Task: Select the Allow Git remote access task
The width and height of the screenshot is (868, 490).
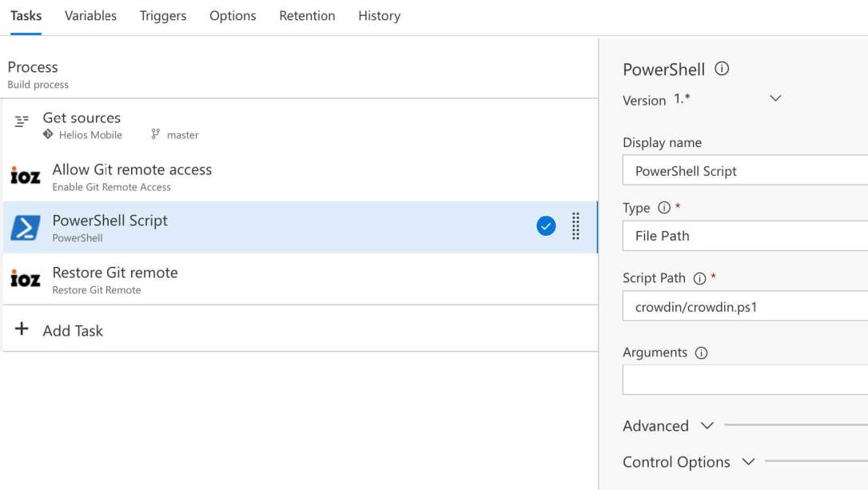Action: coord(300,176)
